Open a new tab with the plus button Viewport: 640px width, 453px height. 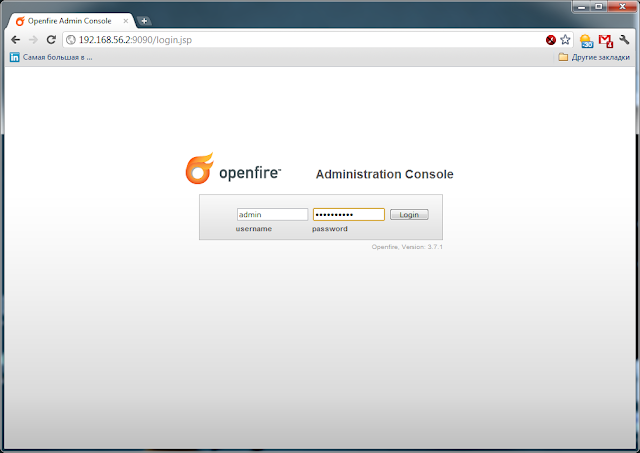(144, 21)
